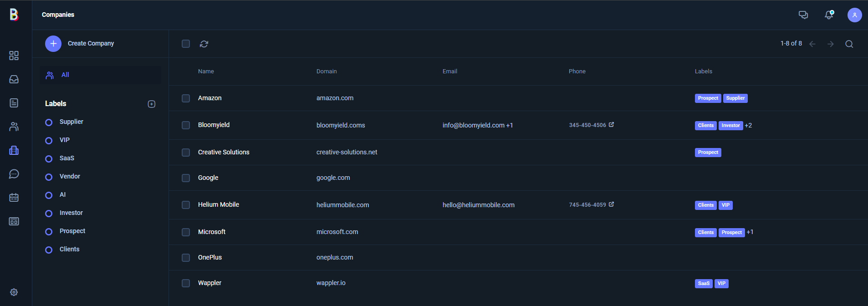Filter by the SaaS label in sidebar

pos(66,158)
